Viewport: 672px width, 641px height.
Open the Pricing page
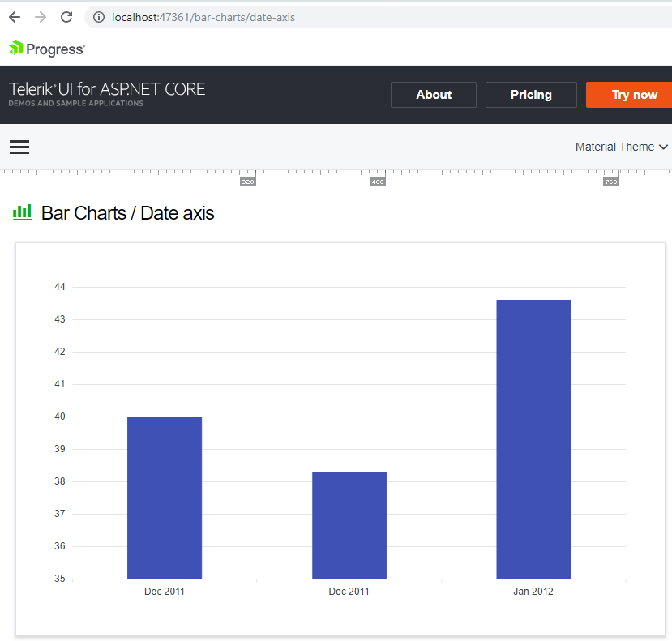[x=531, y=95]
